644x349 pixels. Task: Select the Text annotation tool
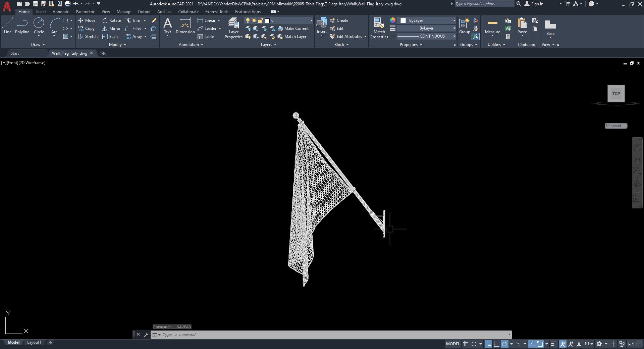coord(167,26)
